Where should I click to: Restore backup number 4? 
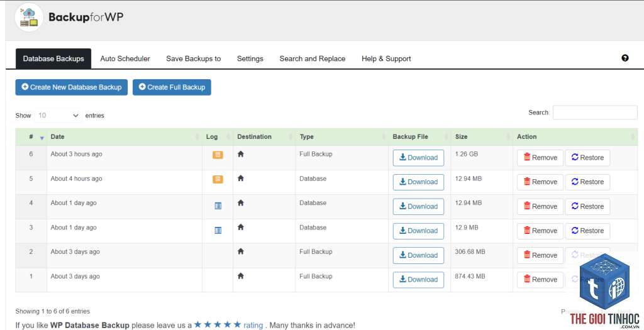[587, 206]
